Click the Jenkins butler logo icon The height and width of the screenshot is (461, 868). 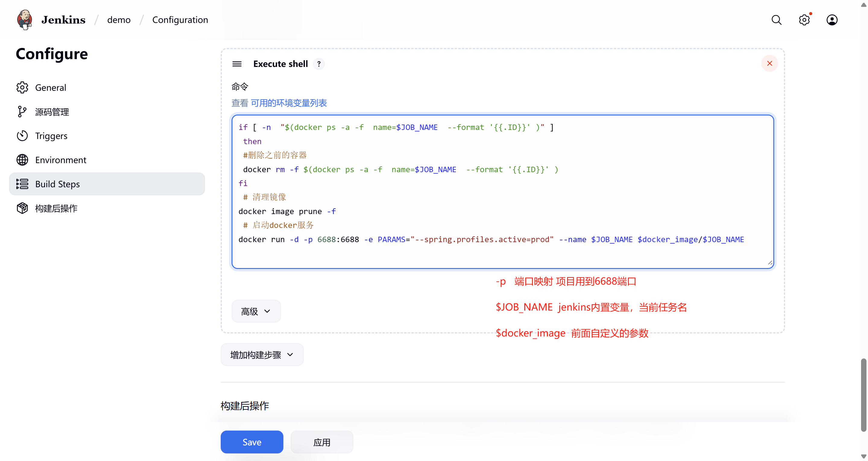[x=25, y=20]
